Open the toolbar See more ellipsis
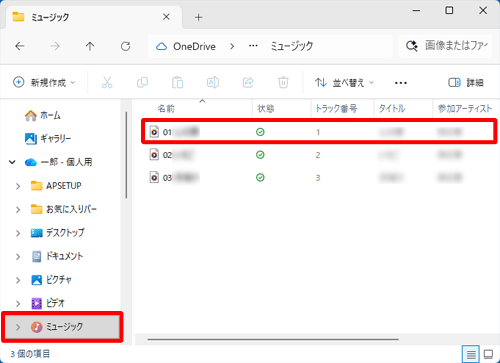 [x=400, y=83]
